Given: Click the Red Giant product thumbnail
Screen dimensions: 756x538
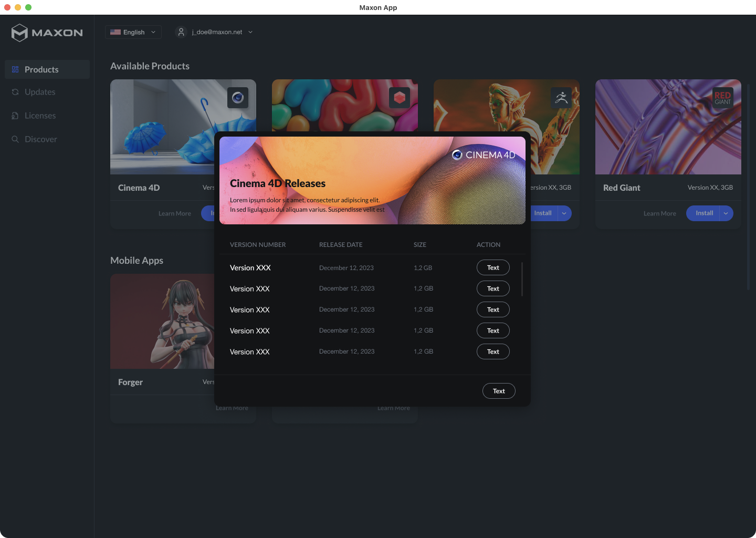Looking at the screenshot, I should (668, 127).
